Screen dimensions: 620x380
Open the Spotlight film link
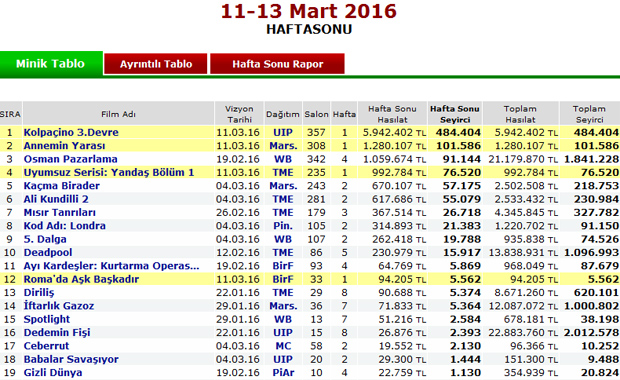tap(47, 320)
